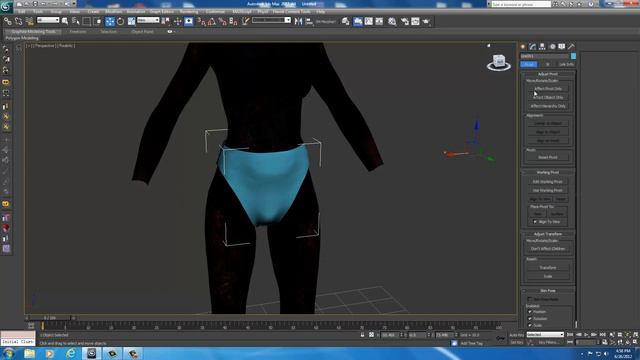Click Edit Working Pivot button
The height and width of the screenshot is (360, 640).
coord(548,182)
